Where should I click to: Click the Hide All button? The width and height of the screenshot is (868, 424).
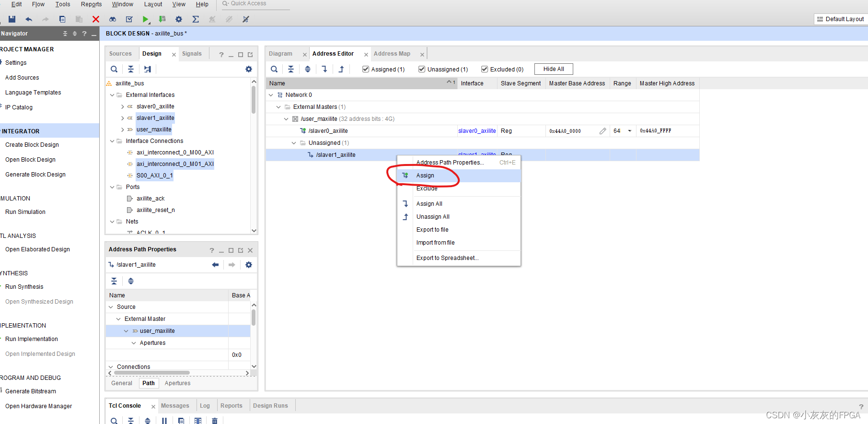[554, 69]
